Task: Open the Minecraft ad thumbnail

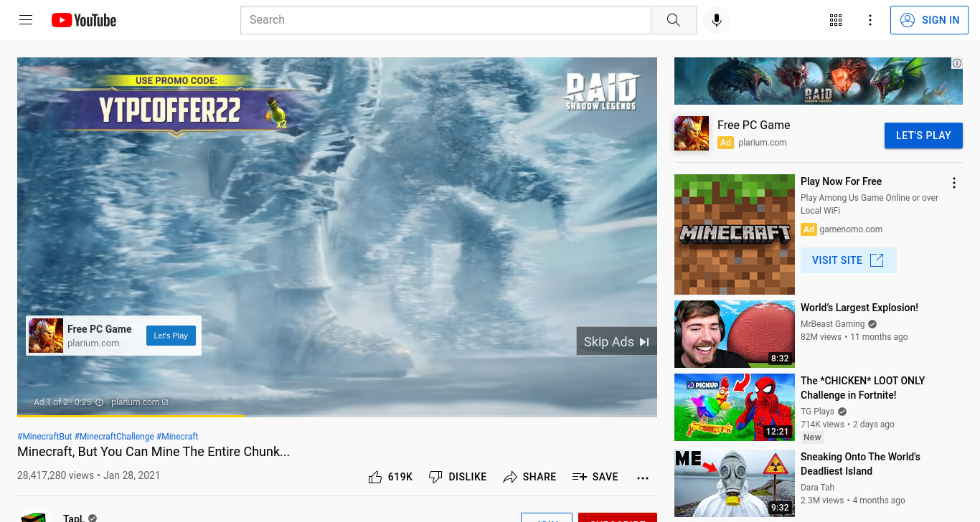Action: [735, 234]
